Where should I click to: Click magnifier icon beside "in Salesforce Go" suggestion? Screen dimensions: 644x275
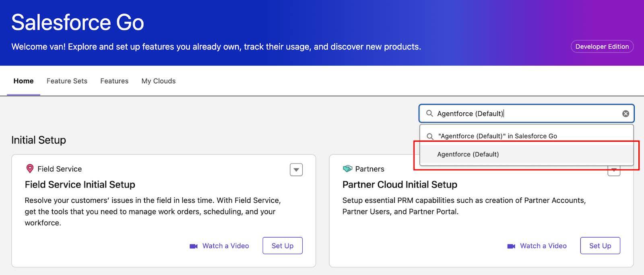pyautogui.click(x=430, y=136)
